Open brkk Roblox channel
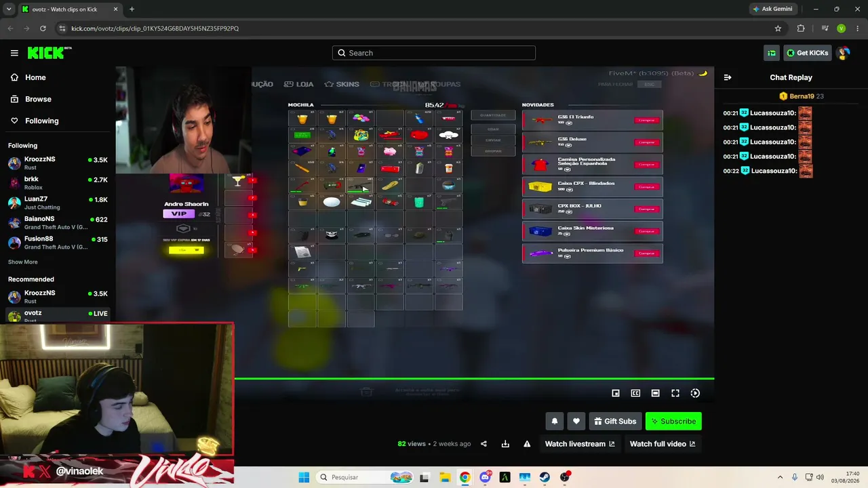 coord(58,183)
